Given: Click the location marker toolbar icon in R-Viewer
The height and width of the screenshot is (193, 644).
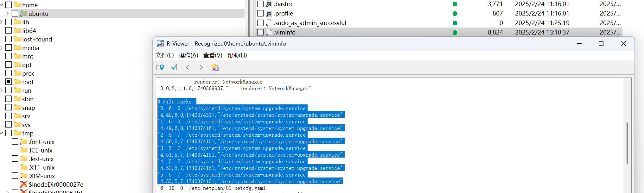Looking at the screenshot, I should click(160, 67).
